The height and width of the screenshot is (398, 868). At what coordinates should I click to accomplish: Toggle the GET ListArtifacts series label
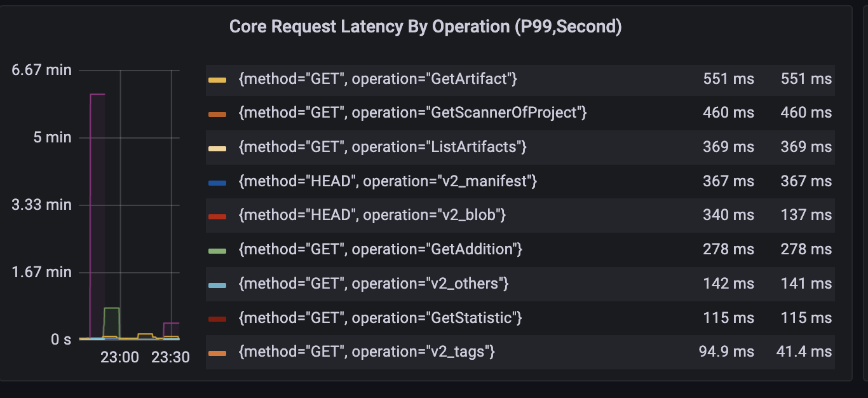pyautogui.click(x=383, y=147)
